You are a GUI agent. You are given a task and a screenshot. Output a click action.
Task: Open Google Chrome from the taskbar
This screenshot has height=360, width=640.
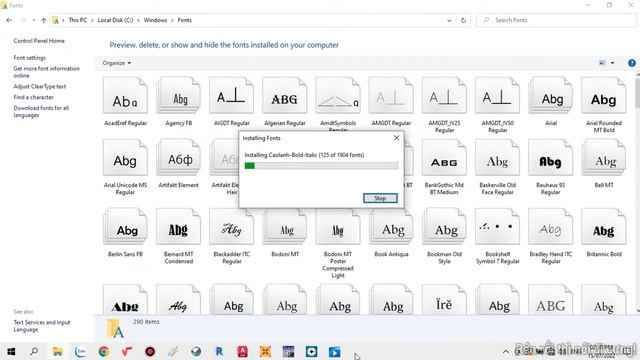[104, 351]
